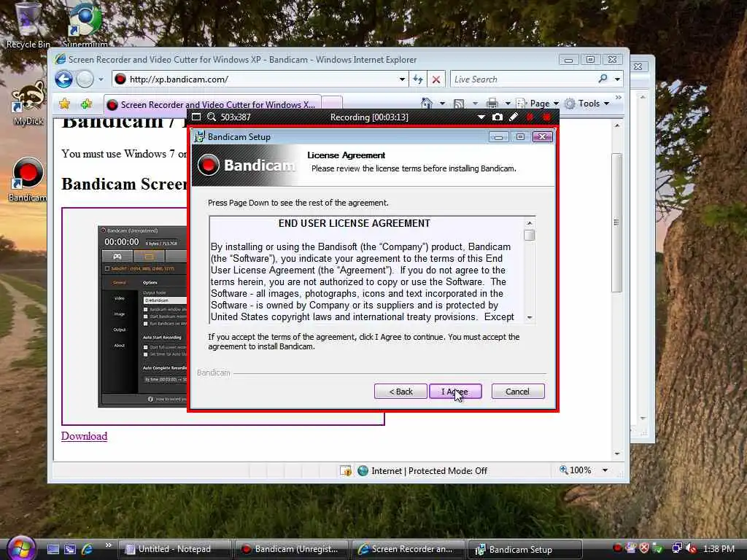Screen dimensions: 747x560
Task: Open a new blank tab in Internet Explorer
Action: (x=332, y=104)
